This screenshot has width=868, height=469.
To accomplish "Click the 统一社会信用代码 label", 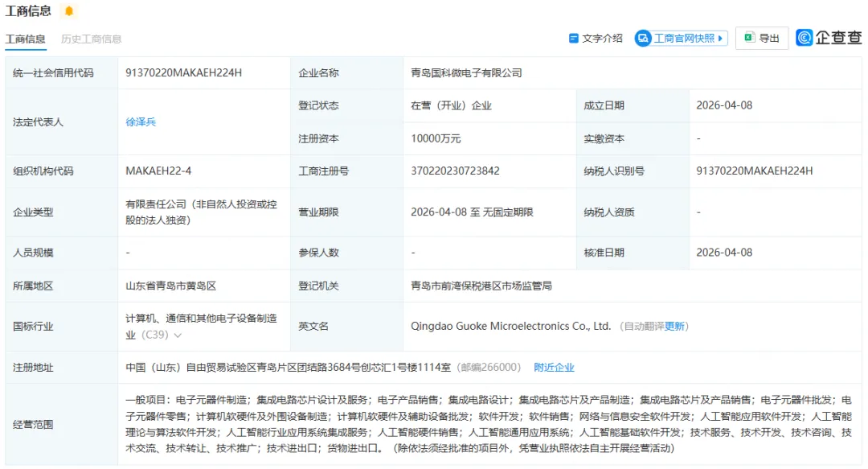I will click(x=53, y=73).
